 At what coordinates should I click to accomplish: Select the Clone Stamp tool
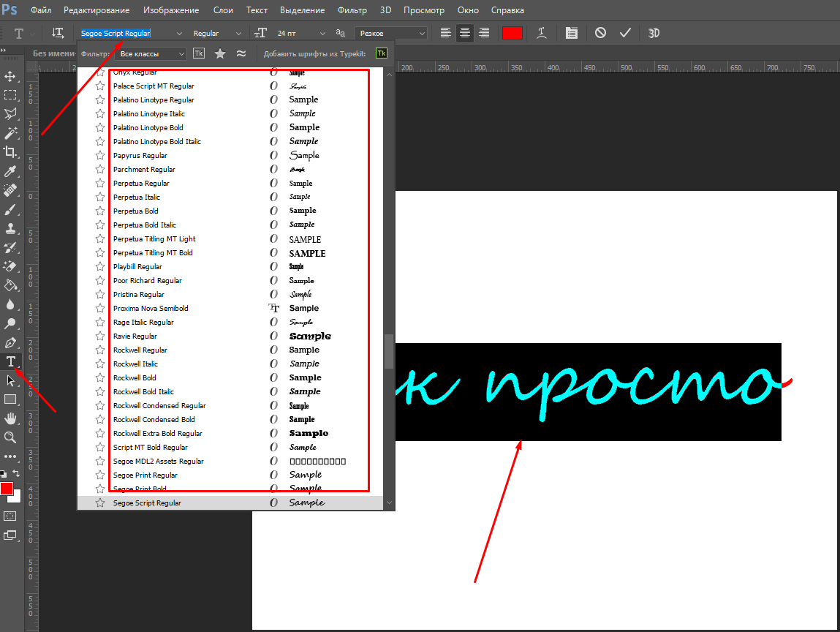tap(10, 228)
